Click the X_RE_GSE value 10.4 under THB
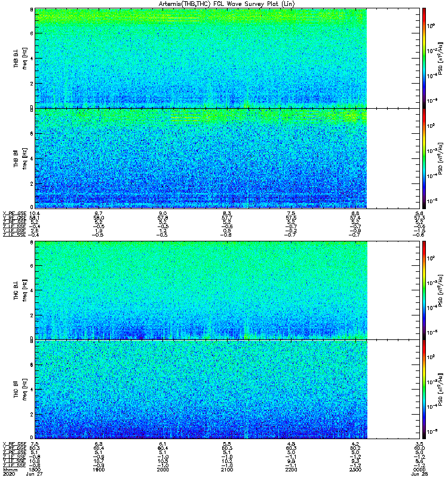 tap(35, 213)
